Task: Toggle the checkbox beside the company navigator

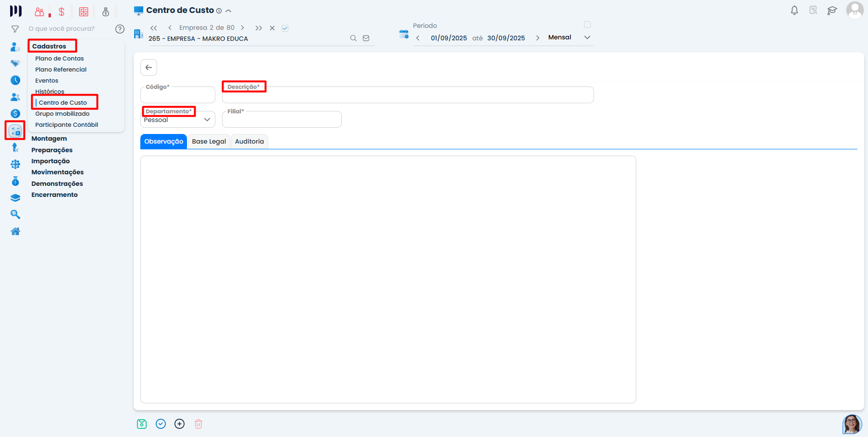Action: pyautogui.click(x=285, y=28)
